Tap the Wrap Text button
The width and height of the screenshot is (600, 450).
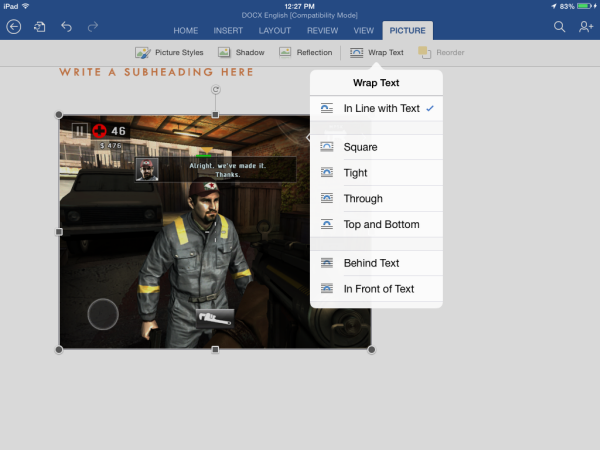click(x=376, y=52)
